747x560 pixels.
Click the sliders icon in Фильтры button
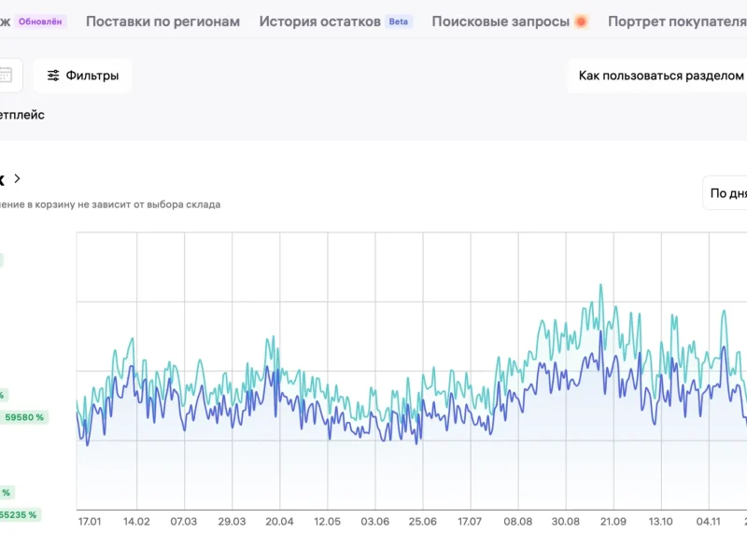pos(53,76)
